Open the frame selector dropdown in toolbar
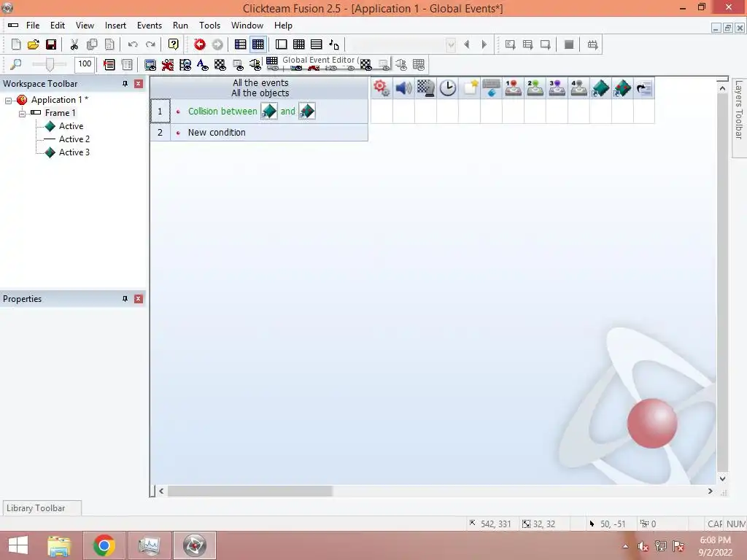Viewport: 747px width, 560px height. (451, 44)
